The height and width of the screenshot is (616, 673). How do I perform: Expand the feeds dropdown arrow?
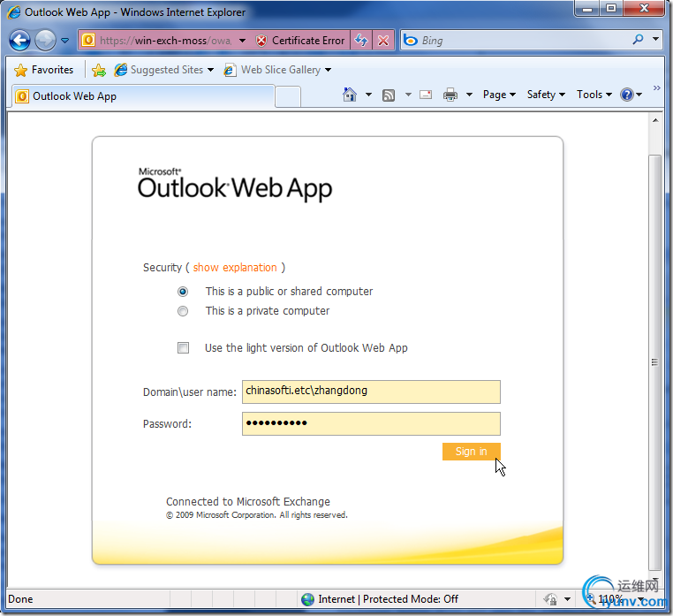[x=408, y=95]
